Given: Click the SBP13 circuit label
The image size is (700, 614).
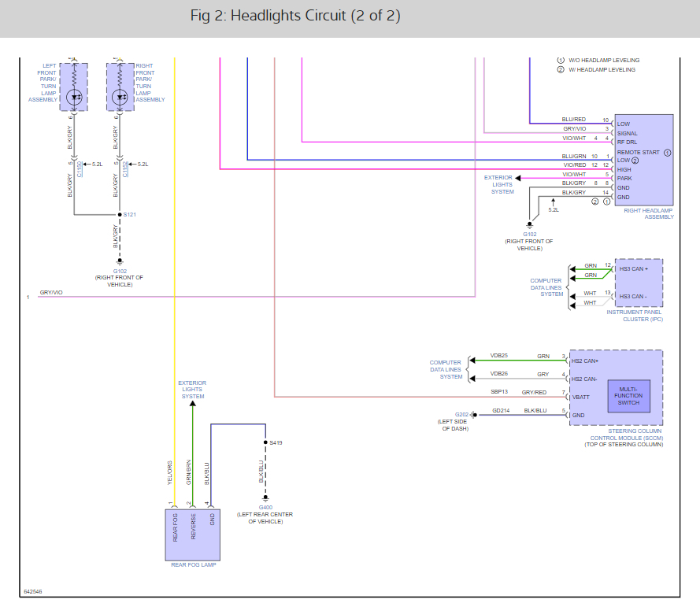Looking at the screenshot, I should (499, 392).
